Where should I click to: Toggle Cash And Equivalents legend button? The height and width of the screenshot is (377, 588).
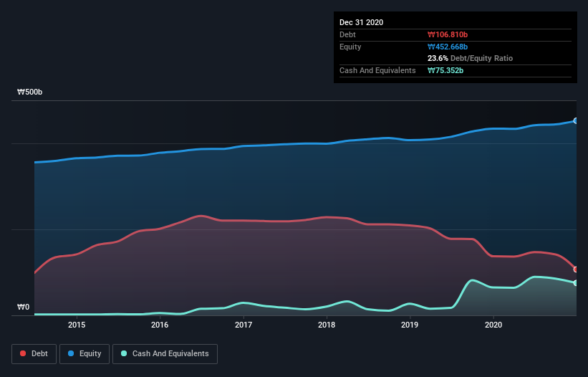165,354
